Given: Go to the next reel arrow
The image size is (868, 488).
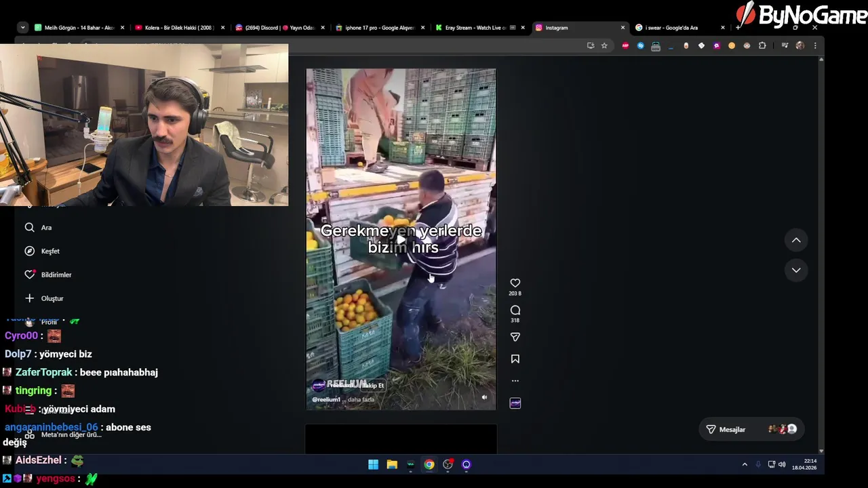Looking at the screenshot, I should [796, 270].
